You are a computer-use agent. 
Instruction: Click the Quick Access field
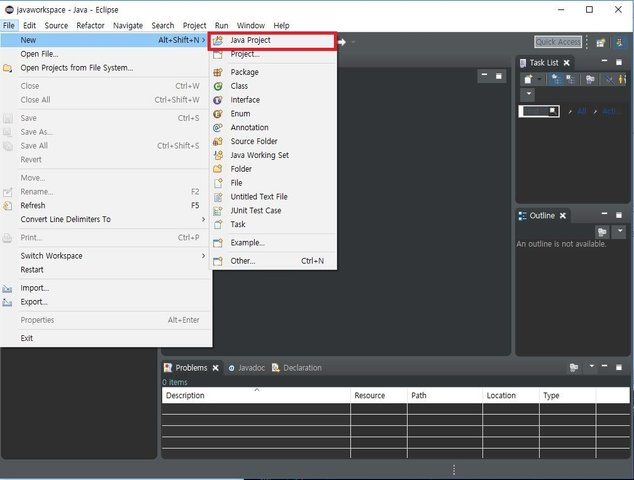click(x=558, y=42)
